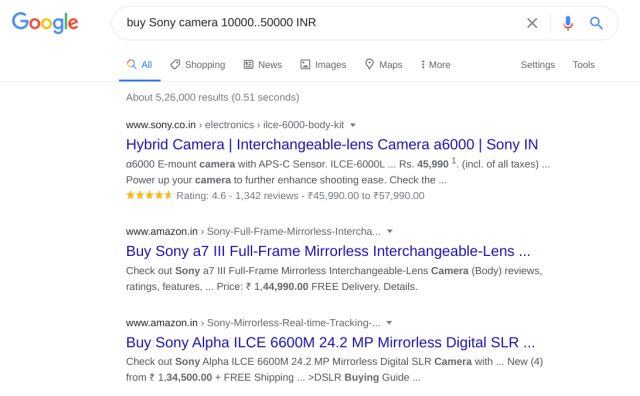Open the Maps tab
Image resolution: width=640 pixels, height=396 pixels.
coord(383,65)
